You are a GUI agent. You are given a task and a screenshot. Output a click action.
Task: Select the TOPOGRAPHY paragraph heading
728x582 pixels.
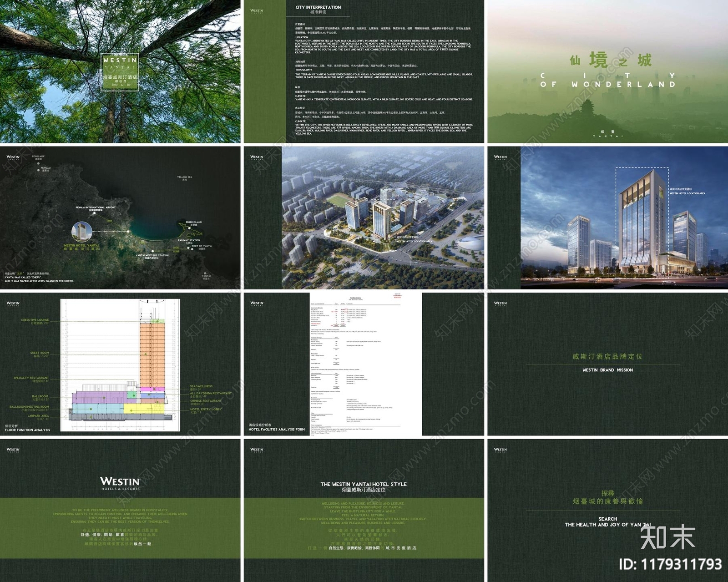coord(303,70)
